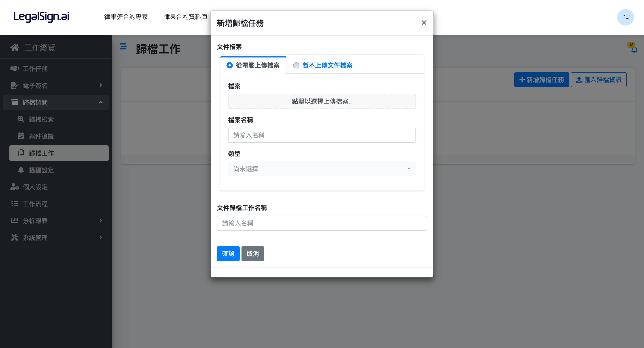Close the 新增歸檔任務 dialog with the X
Screen dimensions: 644x348
(x=424, y=23)
